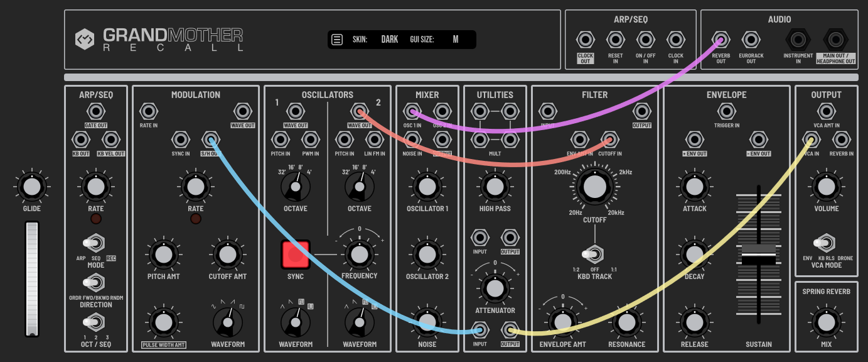The image size is (868, 362).
Task: Open the GUI SIZE selector showing M
Action: click(x=456, y=40)
